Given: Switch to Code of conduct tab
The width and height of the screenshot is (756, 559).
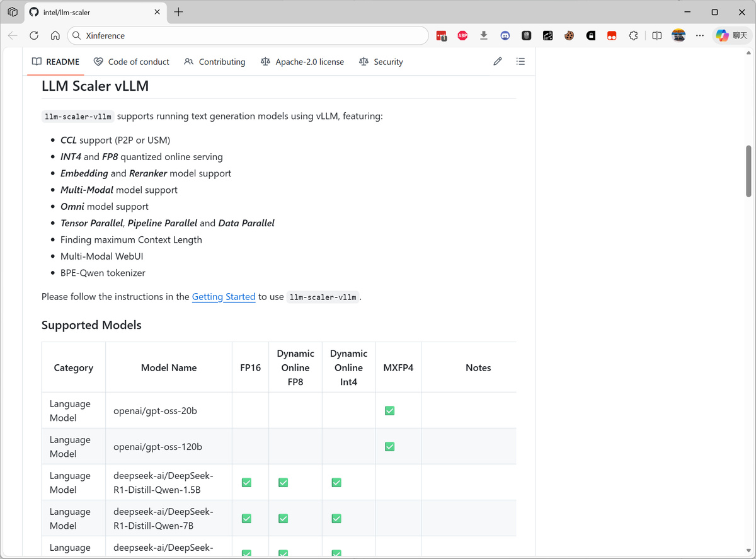Looking at the screenshot, I should (132, 62).
